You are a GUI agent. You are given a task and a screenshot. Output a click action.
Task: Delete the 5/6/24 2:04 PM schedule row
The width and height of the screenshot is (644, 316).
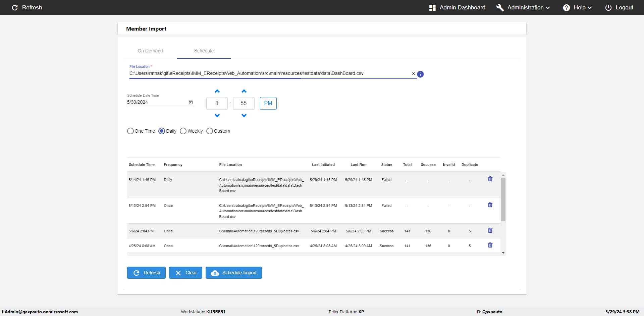coord(490,230)
